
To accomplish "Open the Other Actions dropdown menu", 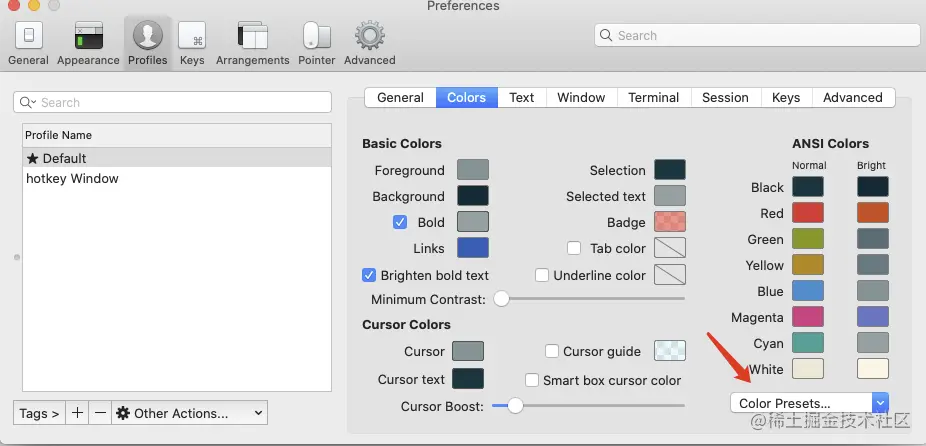I will 190,413.
